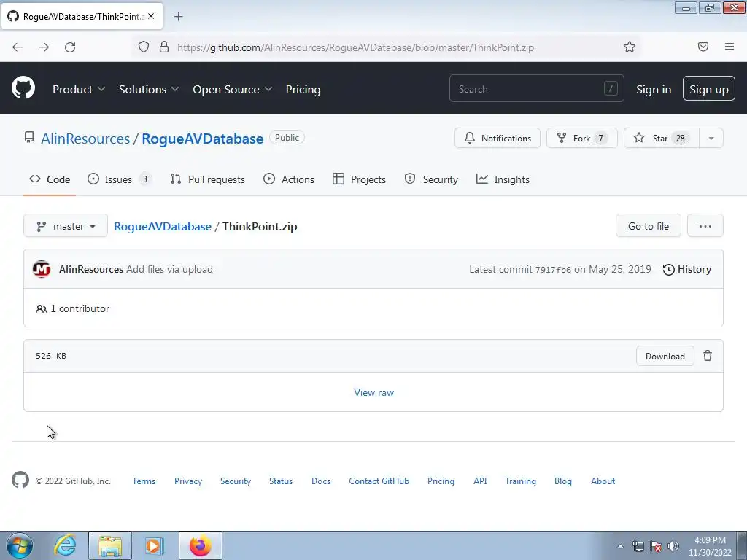Click the AlinResources owner link
Image resolution: width=747 pixels, height=560 pixels.
(85, 139)
